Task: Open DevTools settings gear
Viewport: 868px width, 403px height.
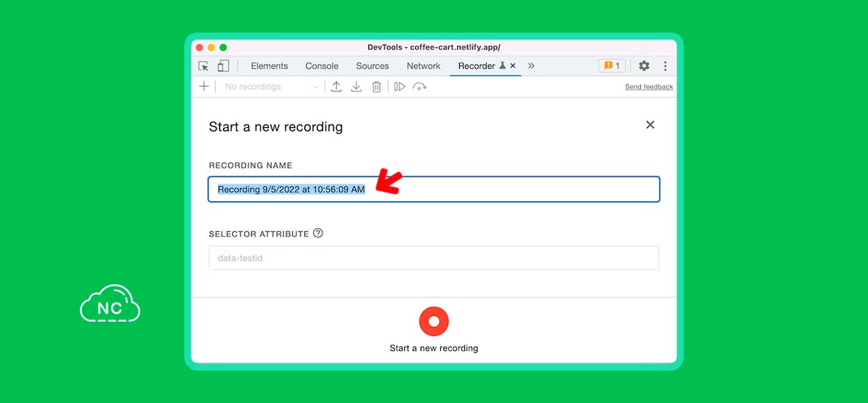Action: [x=644, y=66]
